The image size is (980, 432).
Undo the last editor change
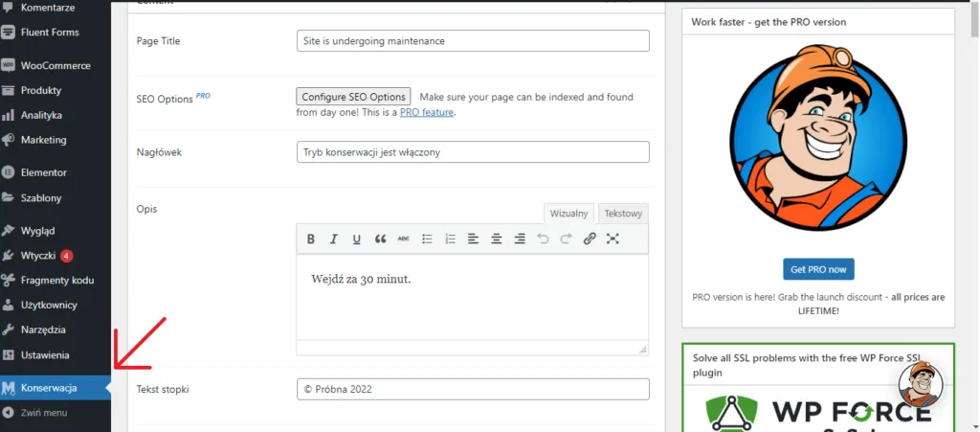point(543,239)
